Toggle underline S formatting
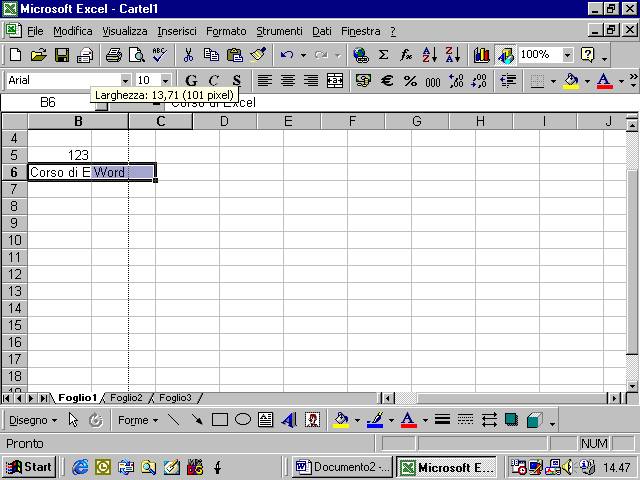640x480 pixels. [237, 80]
